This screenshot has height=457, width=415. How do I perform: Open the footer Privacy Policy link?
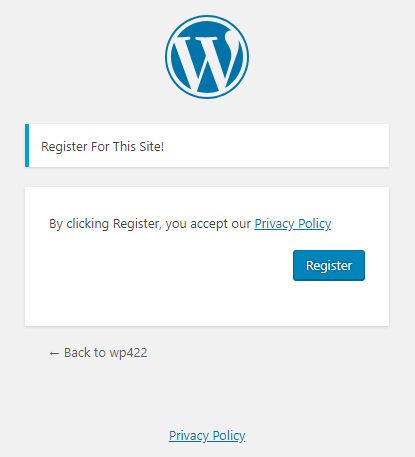tap(207, 436)
